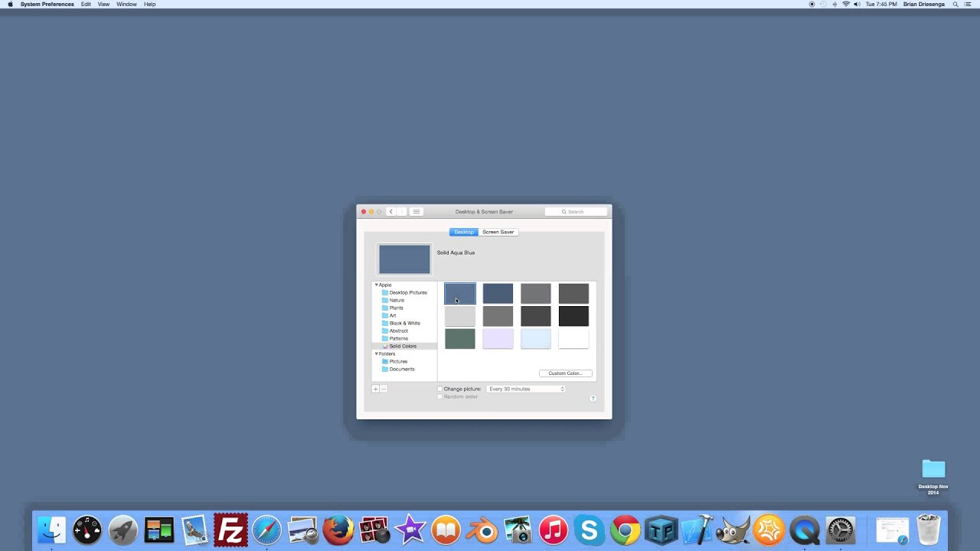The height and width of the screenshot is (551, 980).
Task: Open the help question mark
Action: pos(593,397)
